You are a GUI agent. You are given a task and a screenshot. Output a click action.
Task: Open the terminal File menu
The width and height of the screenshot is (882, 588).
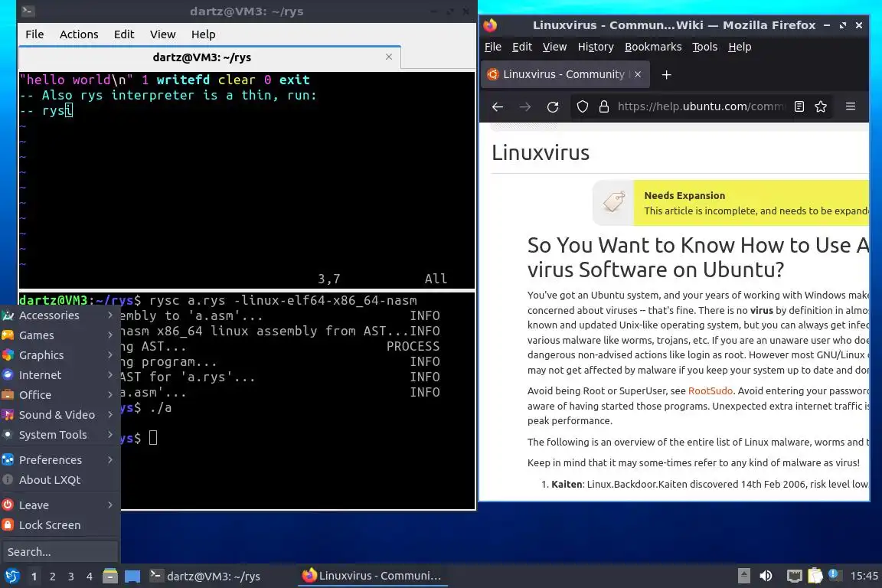(x=34, y=34)
